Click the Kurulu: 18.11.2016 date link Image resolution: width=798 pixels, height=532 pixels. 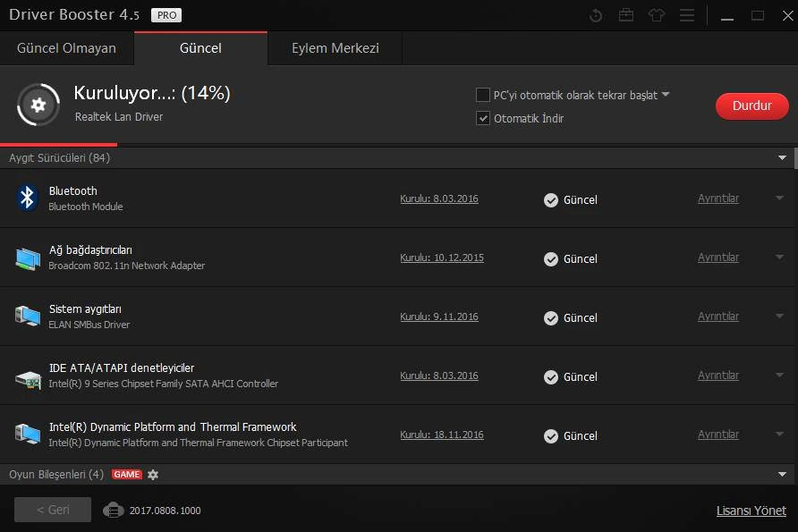tap(442, 435)
